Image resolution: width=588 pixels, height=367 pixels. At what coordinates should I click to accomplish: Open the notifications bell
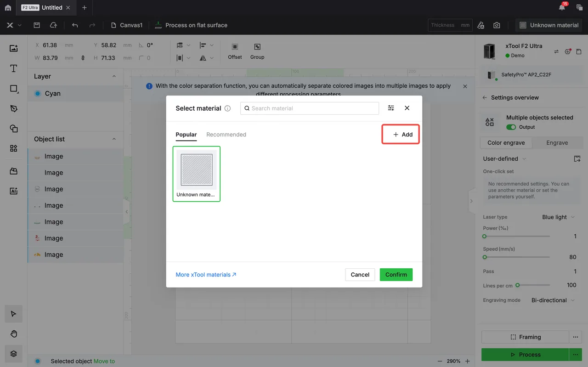click(x=562, y=7)
